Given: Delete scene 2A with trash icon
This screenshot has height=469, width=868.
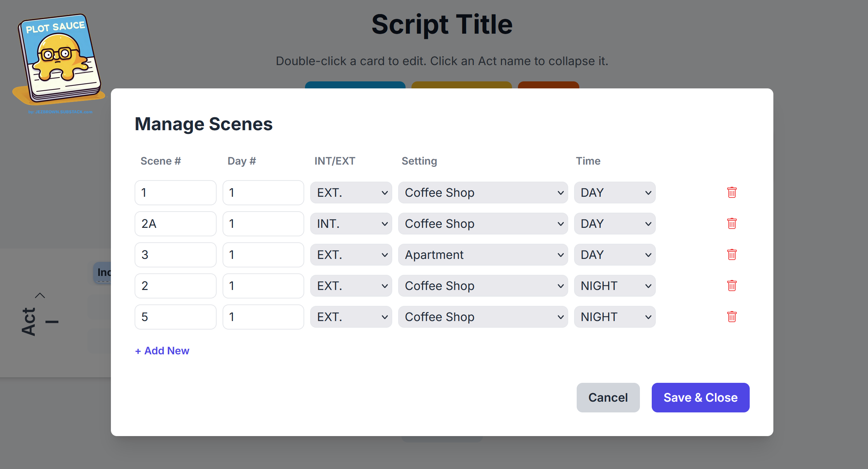Looking at the screenshot, I should coord(732,223).
